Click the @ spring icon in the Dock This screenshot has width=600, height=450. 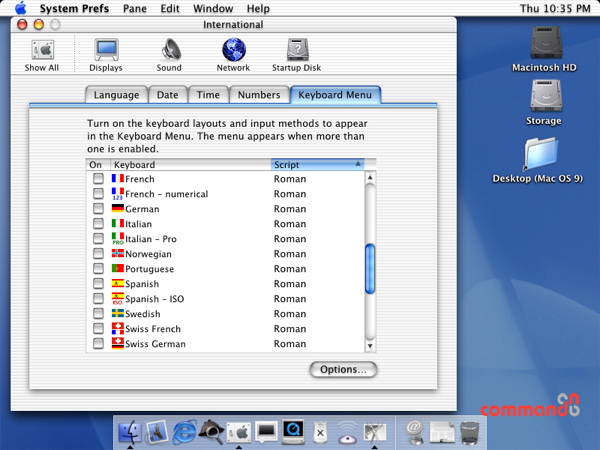click(x=415, y=432)
